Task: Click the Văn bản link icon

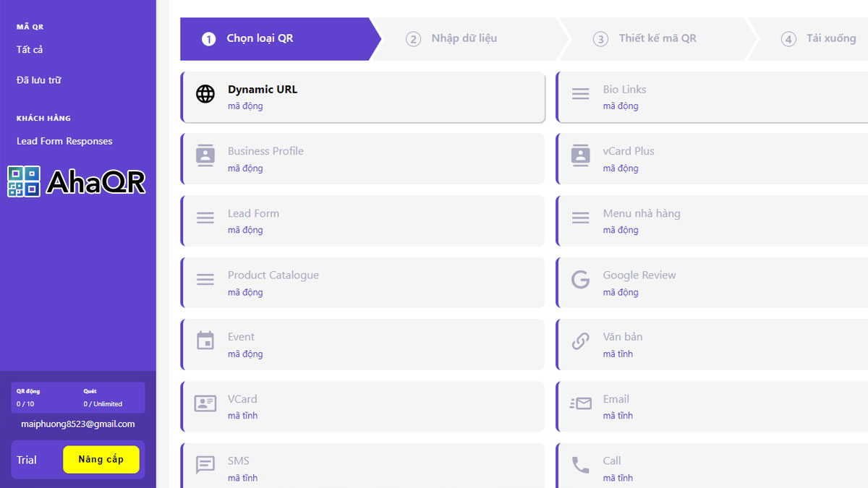Action: pos(580,341)
